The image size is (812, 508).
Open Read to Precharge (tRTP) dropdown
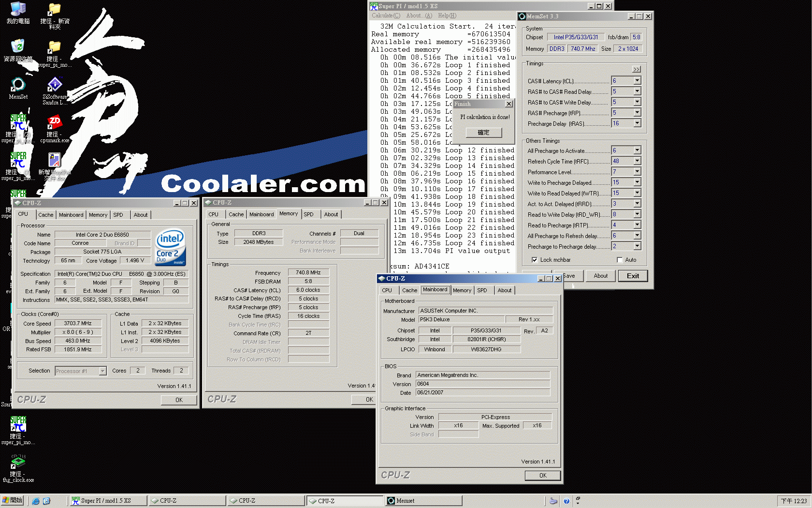[637, 225]
